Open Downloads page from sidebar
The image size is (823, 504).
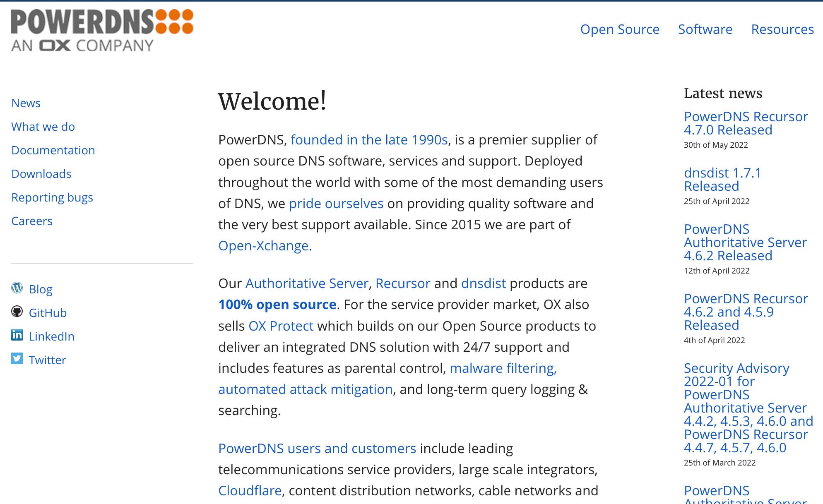tap(41, 174)
